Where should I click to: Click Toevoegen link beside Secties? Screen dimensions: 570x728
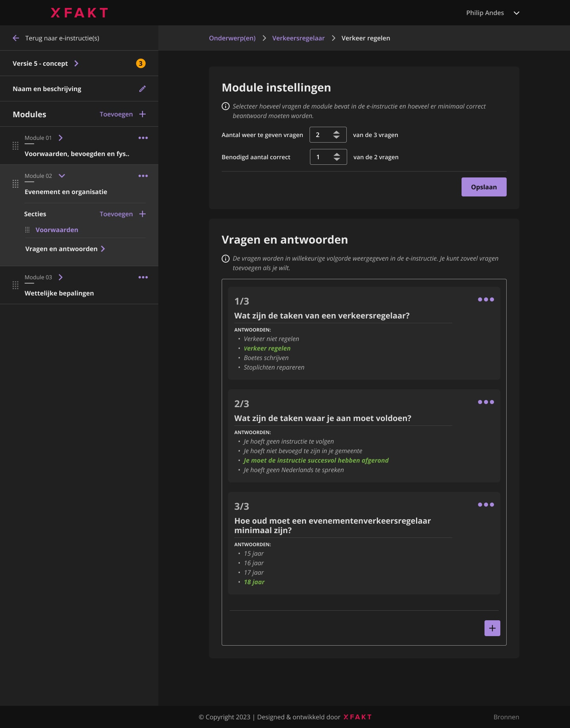[116, 214]
